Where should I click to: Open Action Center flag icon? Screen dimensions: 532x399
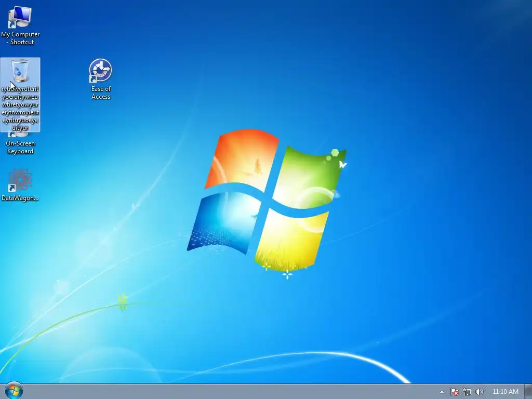454,392
